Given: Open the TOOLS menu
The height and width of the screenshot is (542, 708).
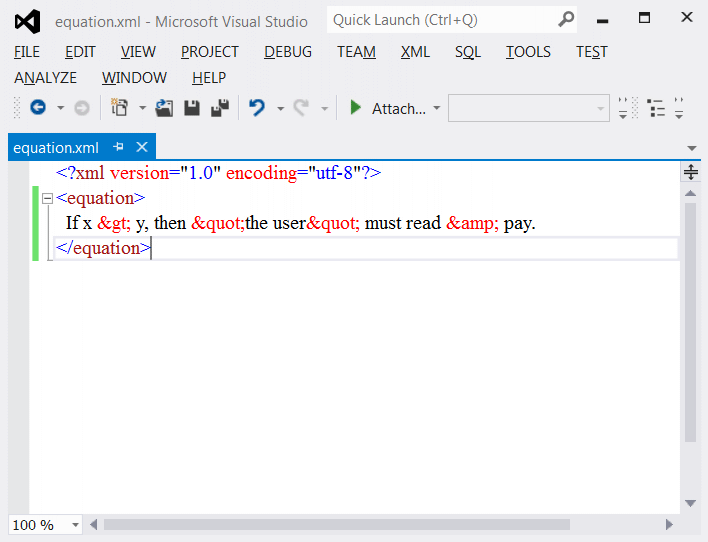Looking at the screenshot, I should click(528, 52).
